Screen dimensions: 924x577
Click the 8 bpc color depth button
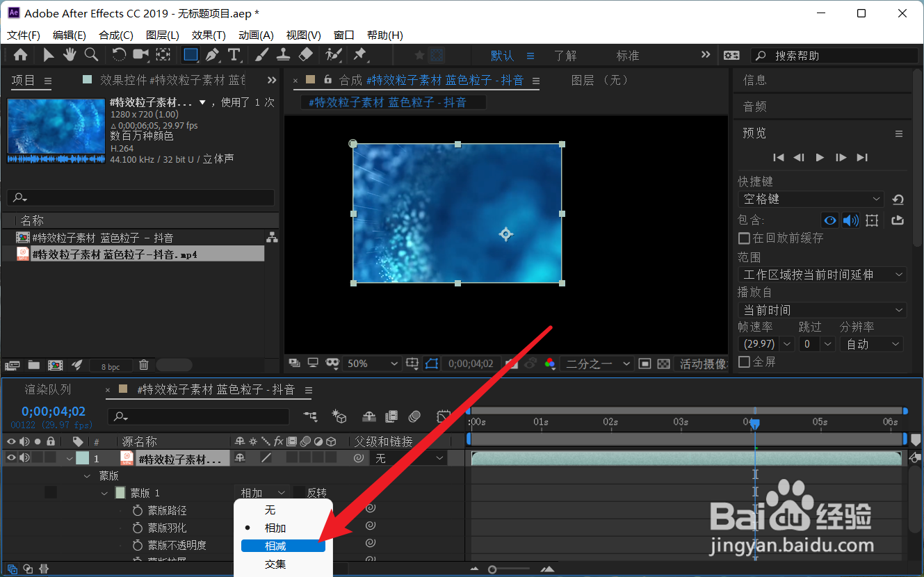111,366
